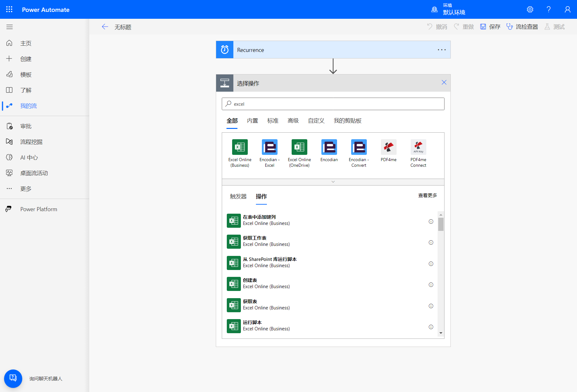Click the 查看更多 link
Image resolution: width=577 pixels, height=392 pixels.
427,196
